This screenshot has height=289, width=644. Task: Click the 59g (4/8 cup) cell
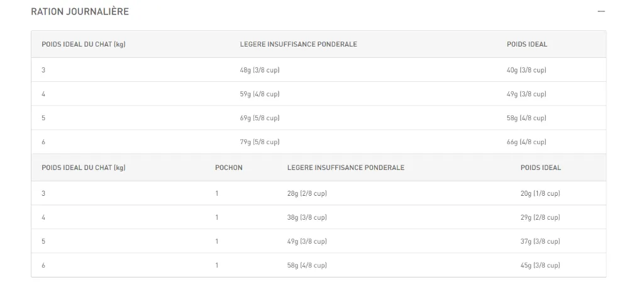(x=259, y=94)
